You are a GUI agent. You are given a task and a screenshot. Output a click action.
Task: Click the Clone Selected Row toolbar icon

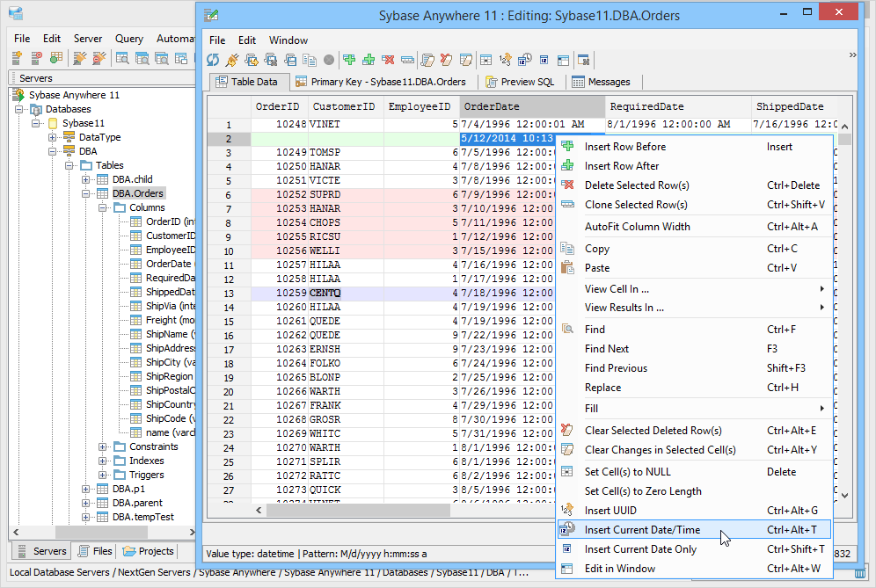click(x=408, y=60)
